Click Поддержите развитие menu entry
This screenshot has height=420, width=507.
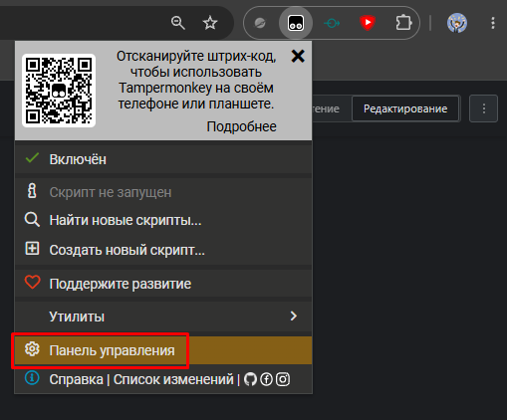click(x=163, y=284)
